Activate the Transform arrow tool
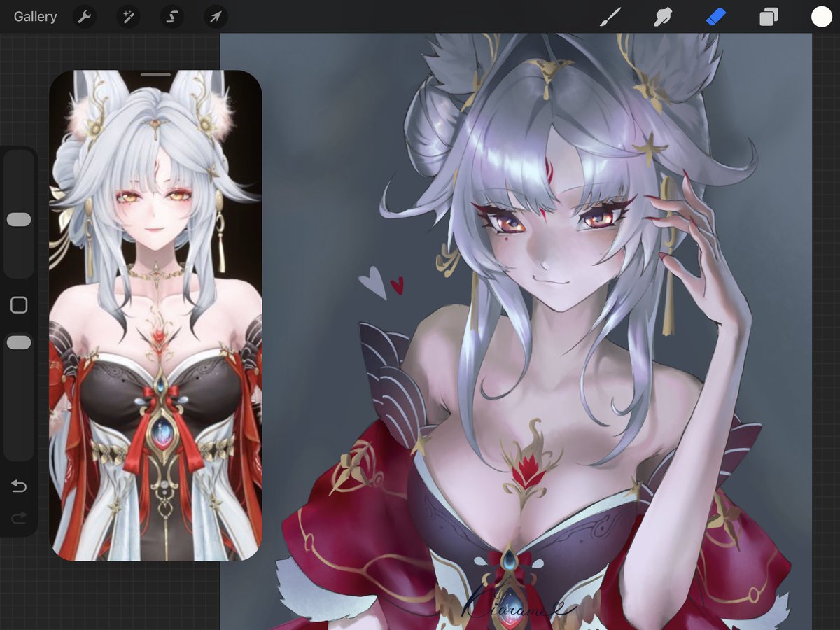840x630 pixels. click(x=216, y=17)
